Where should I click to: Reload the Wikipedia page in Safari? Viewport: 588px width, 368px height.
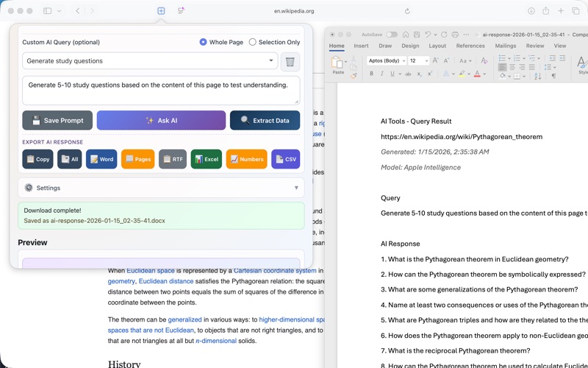[407, 11]
